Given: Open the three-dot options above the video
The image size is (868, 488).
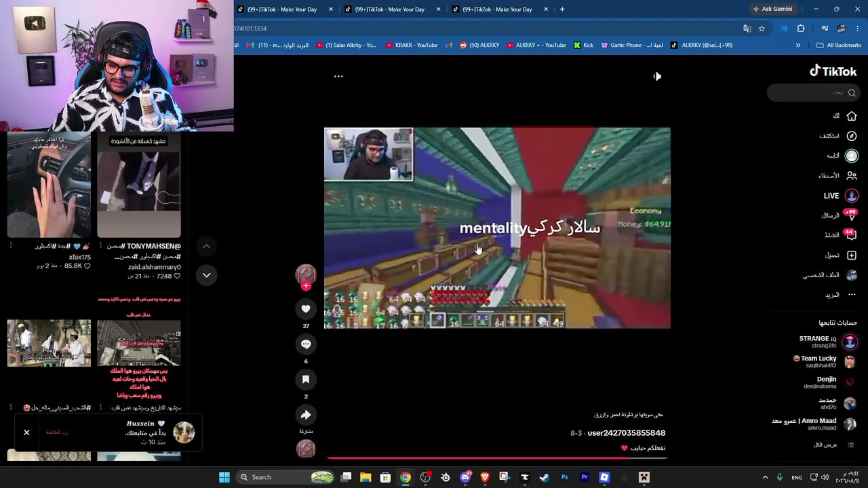Looking at the screenshot, I should pyautogui.click(x=338, y=77).
